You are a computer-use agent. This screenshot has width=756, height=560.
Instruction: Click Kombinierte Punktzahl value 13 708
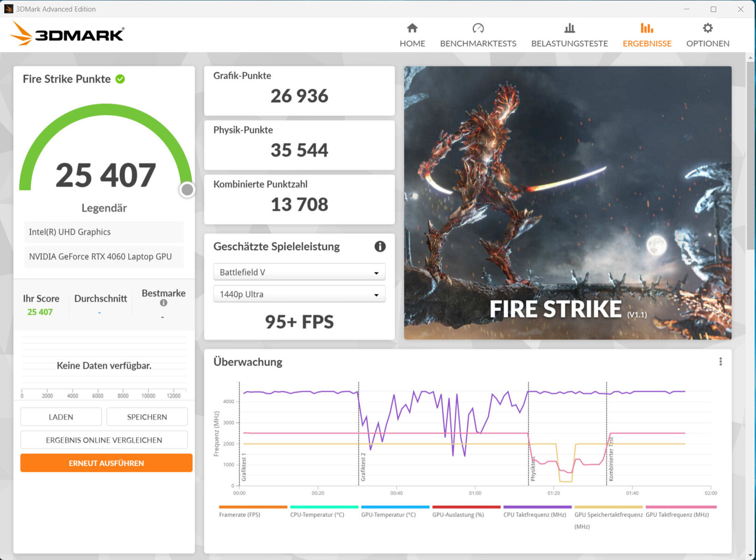click(299, 204)
